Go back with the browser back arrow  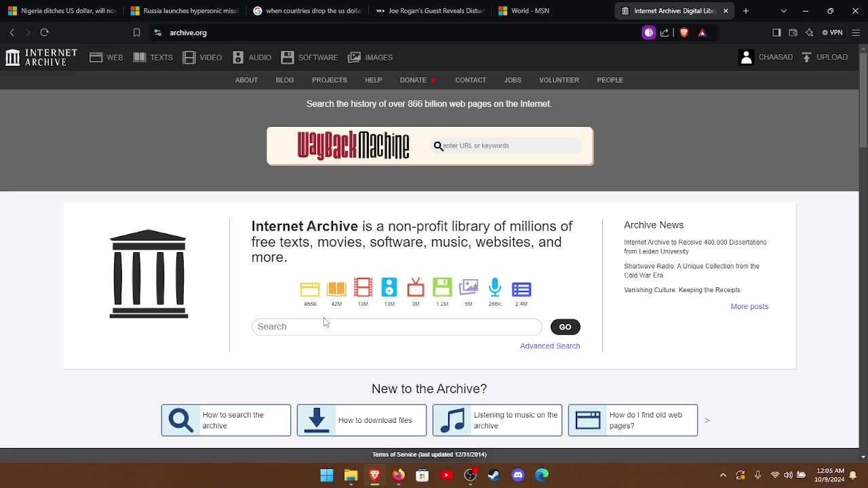12,33
